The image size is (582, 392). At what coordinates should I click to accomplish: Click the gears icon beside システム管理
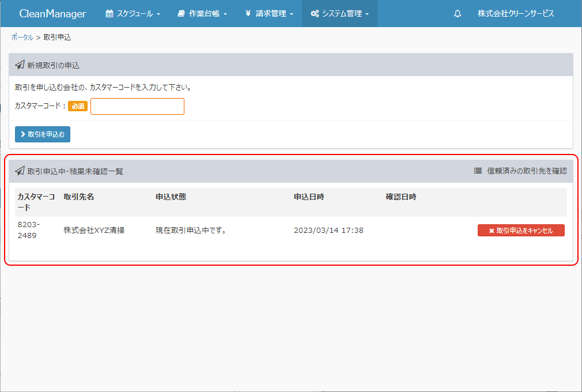pos(315,14)
